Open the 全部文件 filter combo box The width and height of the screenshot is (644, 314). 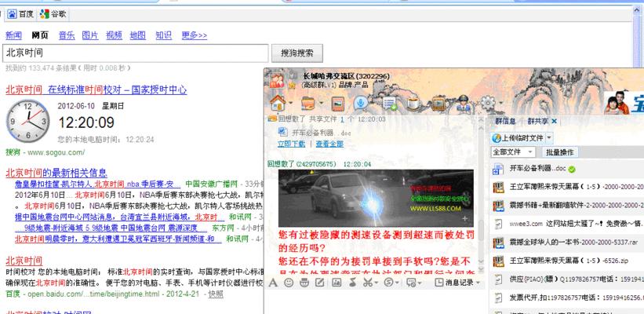513,152
